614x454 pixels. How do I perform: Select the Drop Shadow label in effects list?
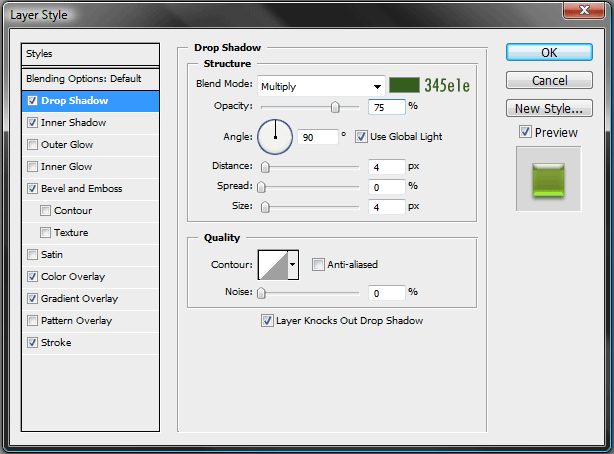[x=74, y=101]
